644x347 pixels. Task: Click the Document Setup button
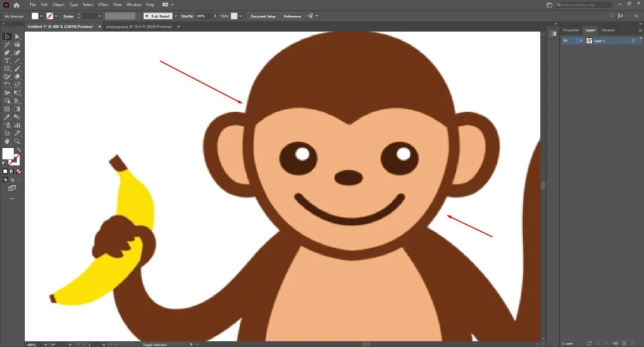(264, 16)
